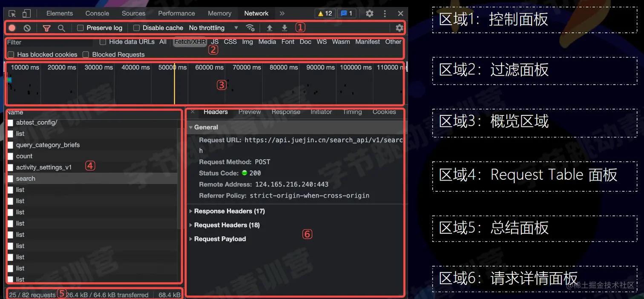The width and height of the screenshot is (644, 299).
Task: Switch to the Sources tab
Action: 133,14
